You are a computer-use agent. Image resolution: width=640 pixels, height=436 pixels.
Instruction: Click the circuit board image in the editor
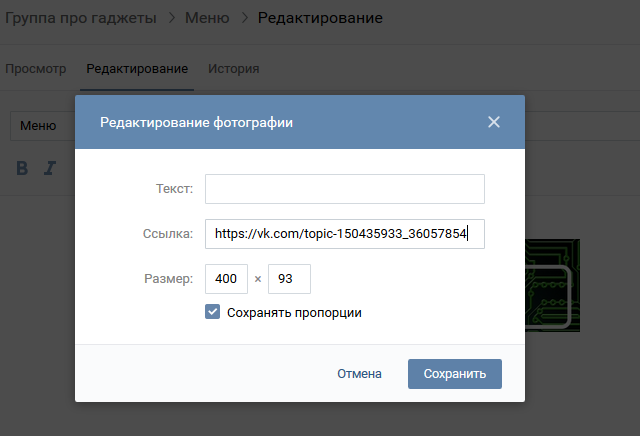coord(552,285)
